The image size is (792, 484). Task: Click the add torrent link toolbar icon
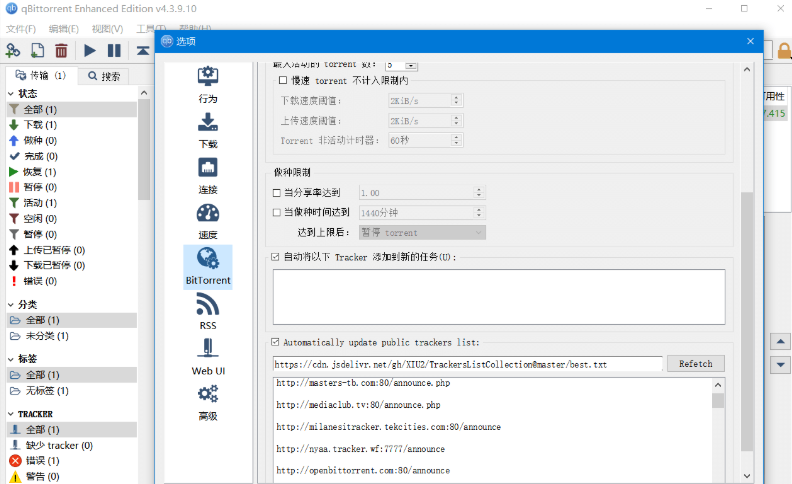13,50
